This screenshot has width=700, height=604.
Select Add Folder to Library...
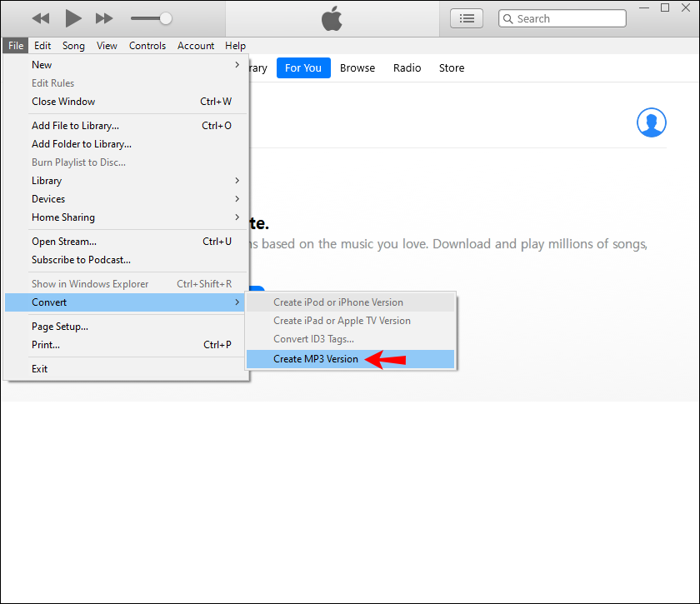click(x=125, y=144)
